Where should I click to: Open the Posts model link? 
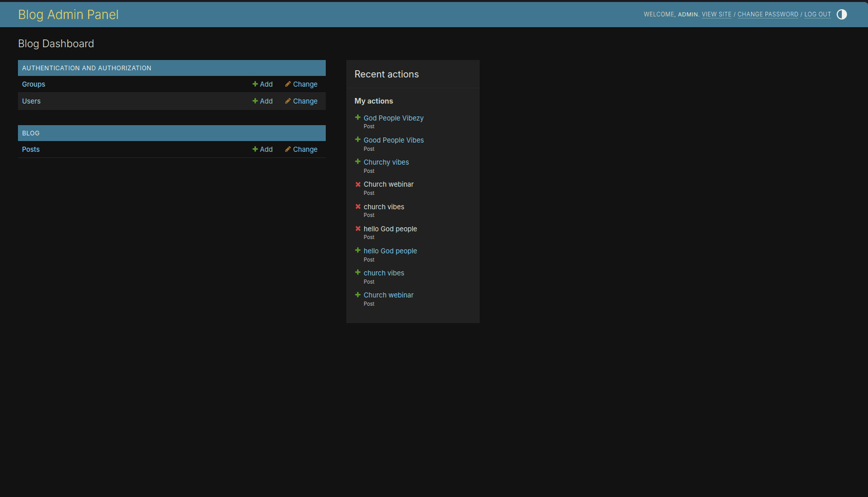(31, 149)
